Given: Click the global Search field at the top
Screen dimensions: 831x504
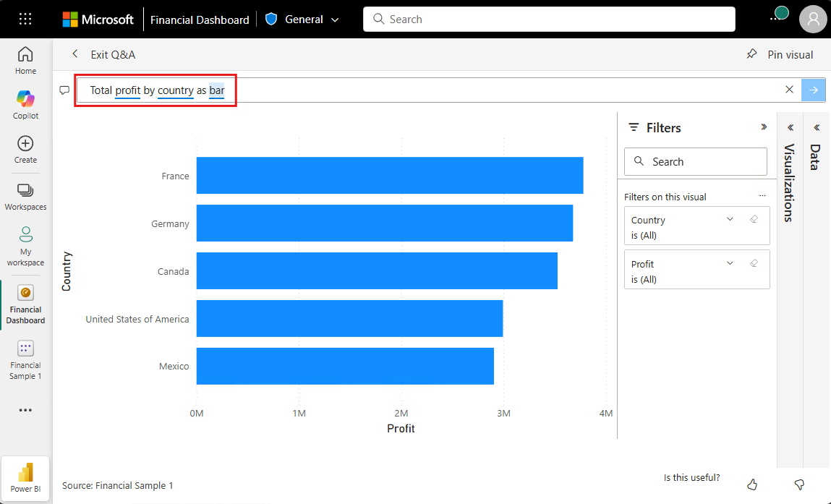Looking at the screenshot, I should (548, 19).
